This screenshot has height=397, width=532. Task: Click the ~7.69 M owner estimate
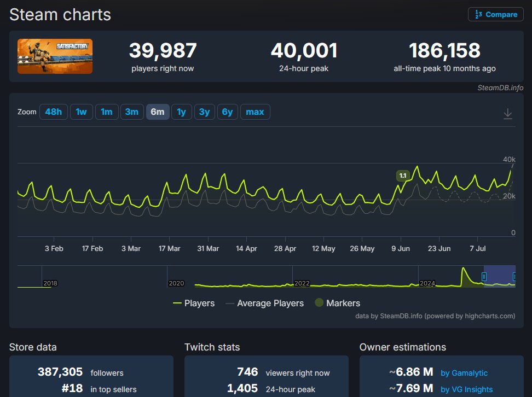pyautogui.click(x=411, y=388)
